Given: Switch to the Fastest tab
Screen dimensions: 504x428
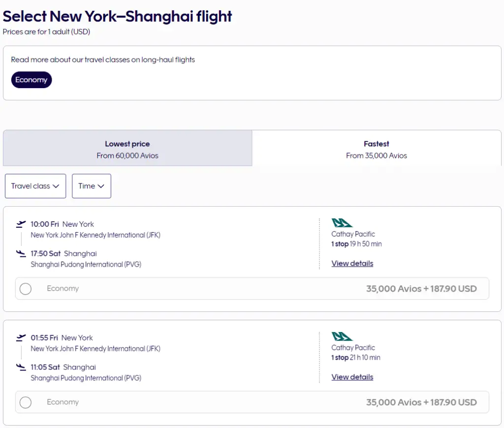Looking at the screenshot, I should click(x=377, y=148).
